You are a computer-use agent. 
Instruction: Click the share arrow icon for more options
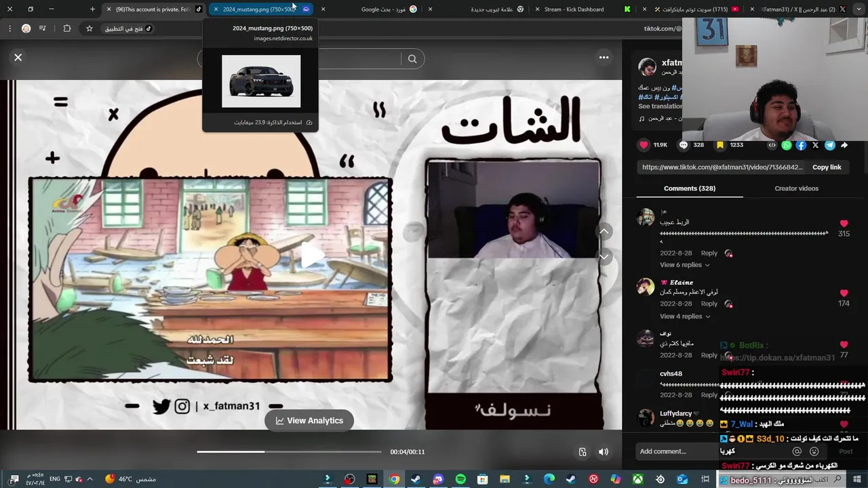coord(844,145)
